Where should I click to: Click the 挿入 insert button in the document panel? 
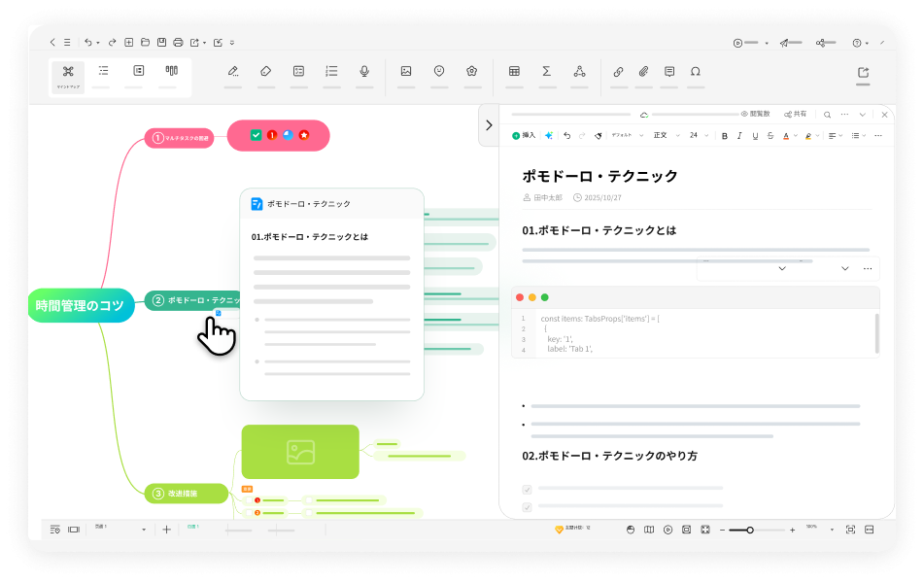pos(525,135)
